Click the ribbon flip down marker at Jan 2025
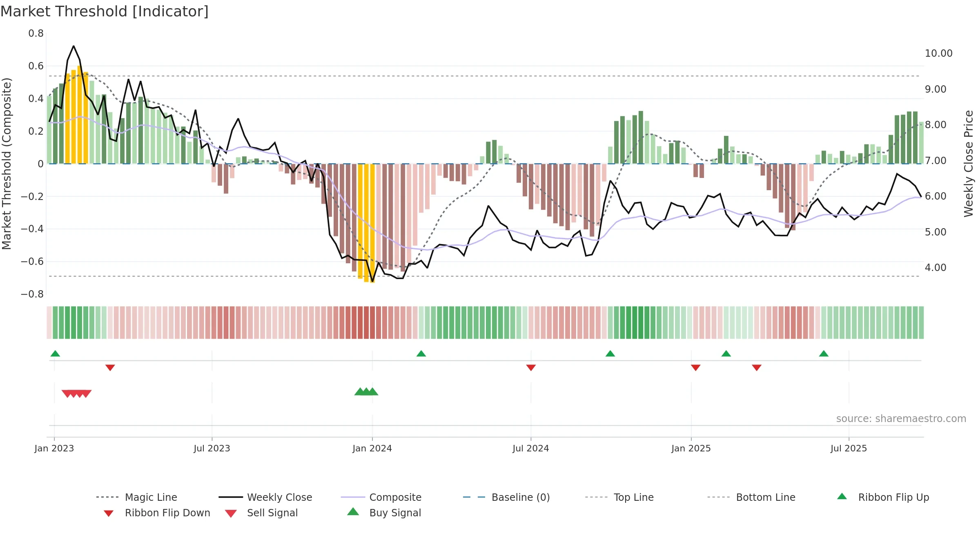980x551 pixels. [696, 368]
